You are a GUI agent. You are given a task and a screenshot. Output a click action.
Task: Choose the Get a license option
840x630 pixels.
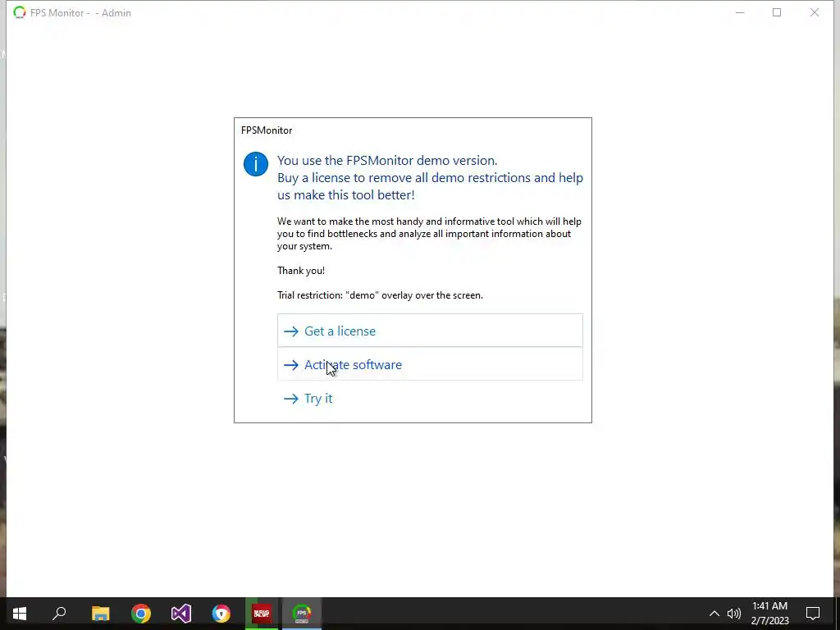coord(430,331)
